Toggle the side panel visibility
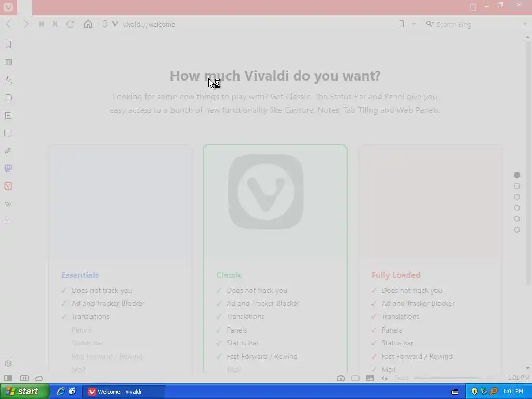This screenshot has width=532, height=399. coord(8,378)
